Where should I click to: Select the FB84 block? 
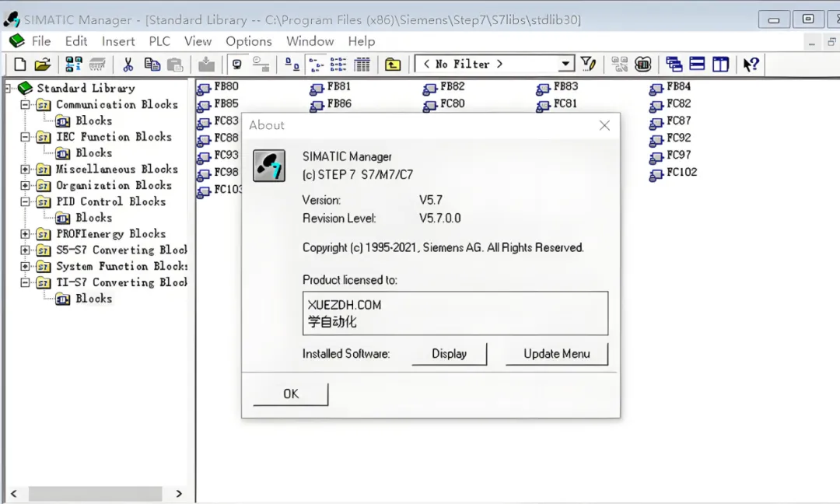click(x=670, y=87)
